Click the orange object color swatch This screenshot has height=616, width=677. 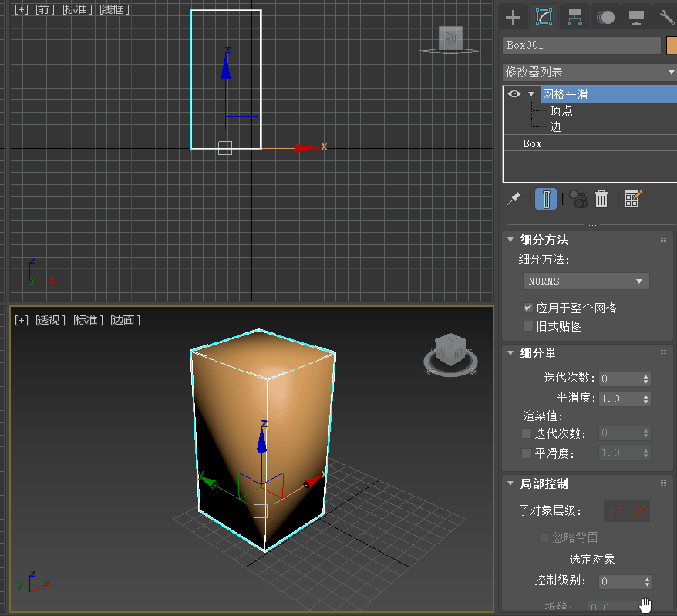tap(671, 45)
